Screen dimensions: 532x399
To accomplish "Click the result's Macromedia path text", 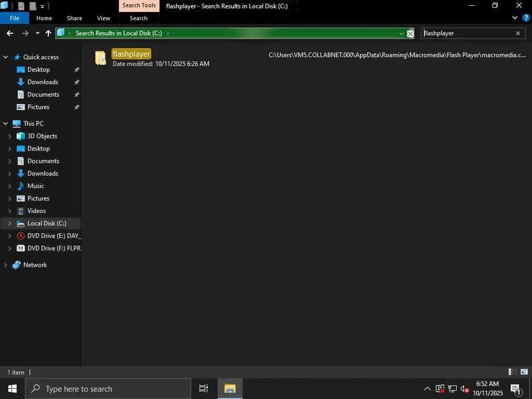I will click(x=397, y=55).
